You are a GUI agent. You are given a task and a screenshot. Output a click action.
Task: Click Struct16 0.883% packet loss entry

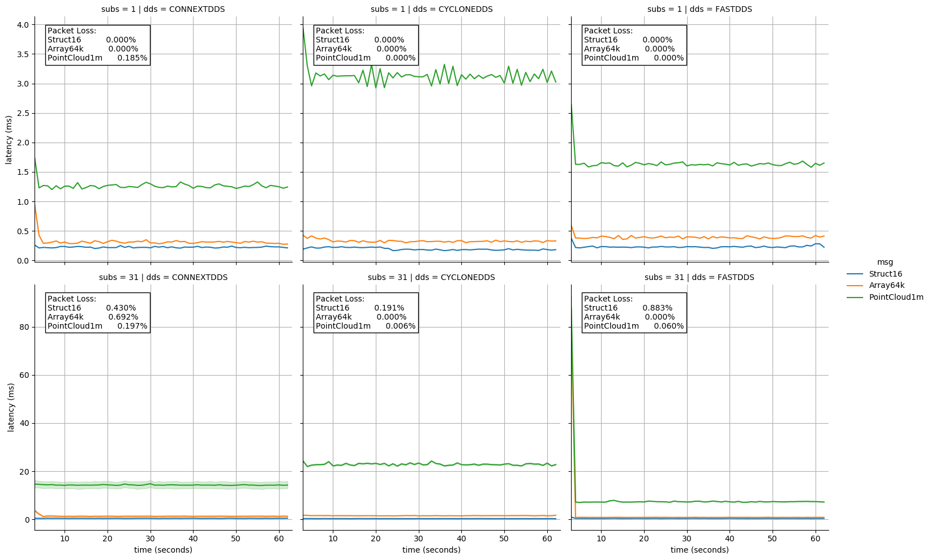(x=628, y=308)
